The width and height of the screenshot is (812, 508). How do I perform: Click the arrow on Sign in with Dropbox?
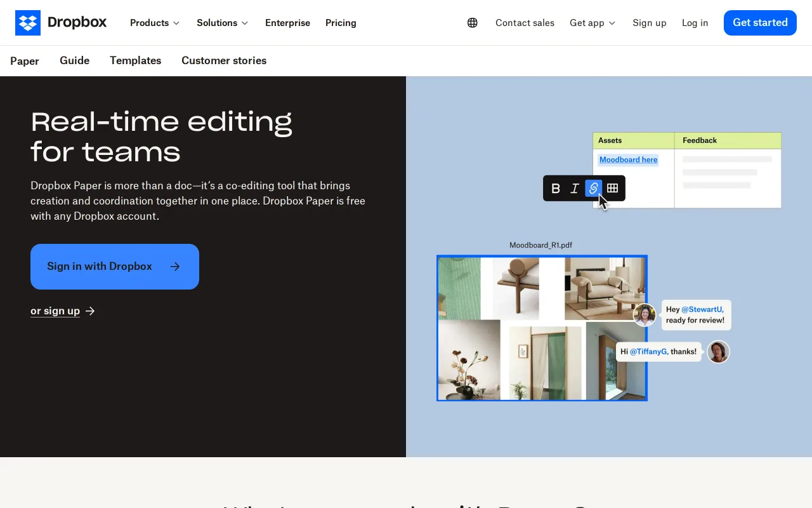(175, 267)
